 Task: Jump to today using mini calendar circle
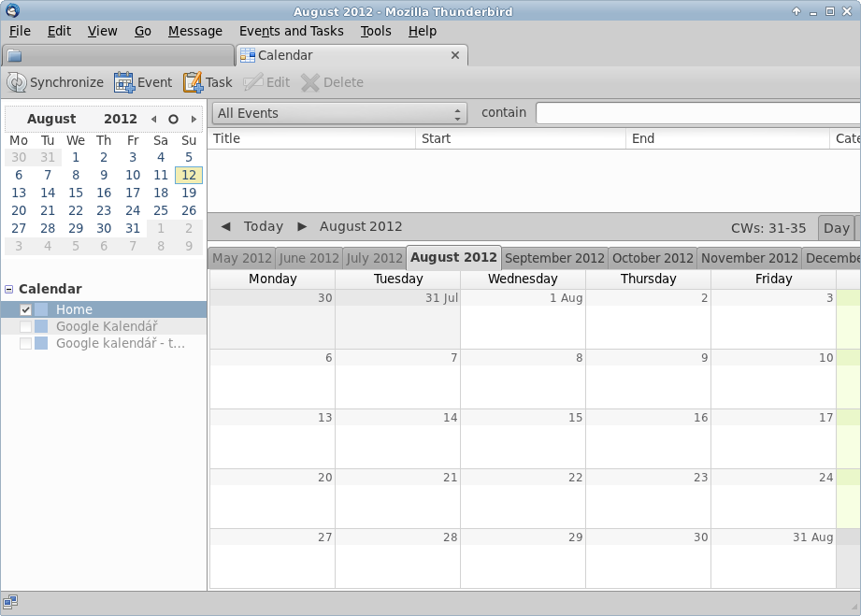[x=173, y=119]
